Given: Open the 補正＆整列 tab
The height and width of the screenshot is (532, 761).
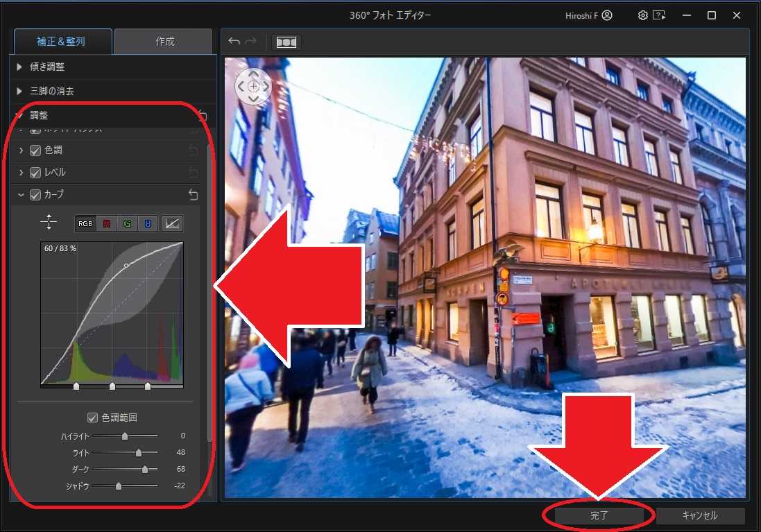Looking at the screenshot, I should coord(62,41).
